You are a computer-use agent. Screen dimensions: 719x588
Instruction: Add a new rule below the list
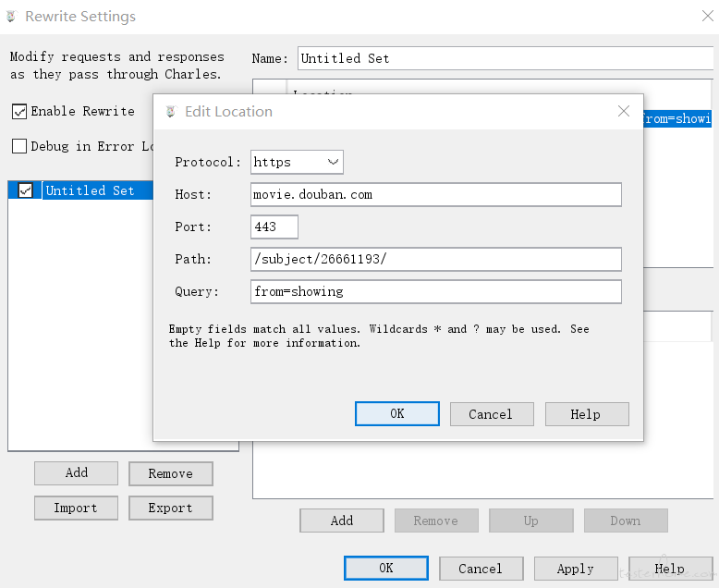click(342, 521)
